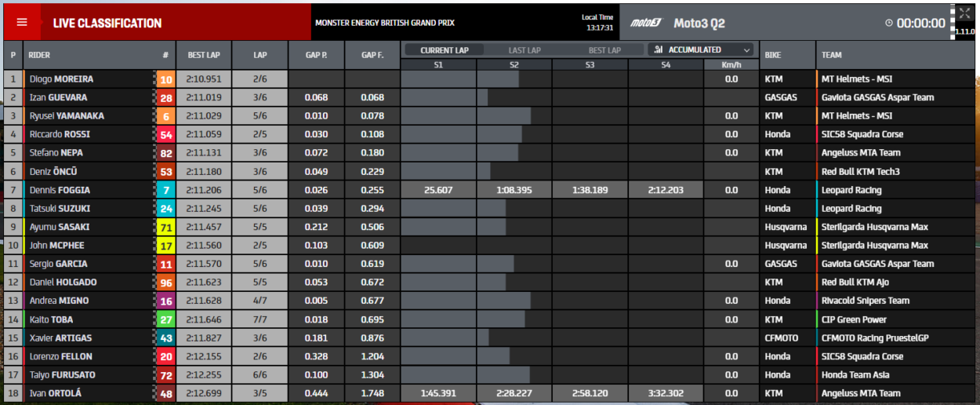This screenshot has width=980, height=405.
Task: Click team Rivacold Snipers Team
Action: pos(866,301)
